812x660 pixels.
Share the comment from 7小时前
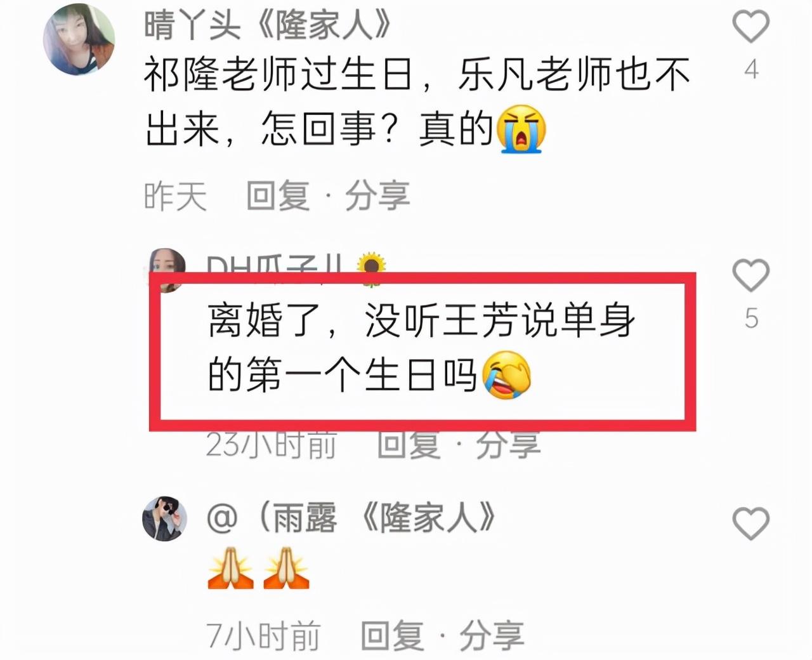(492, 635)
